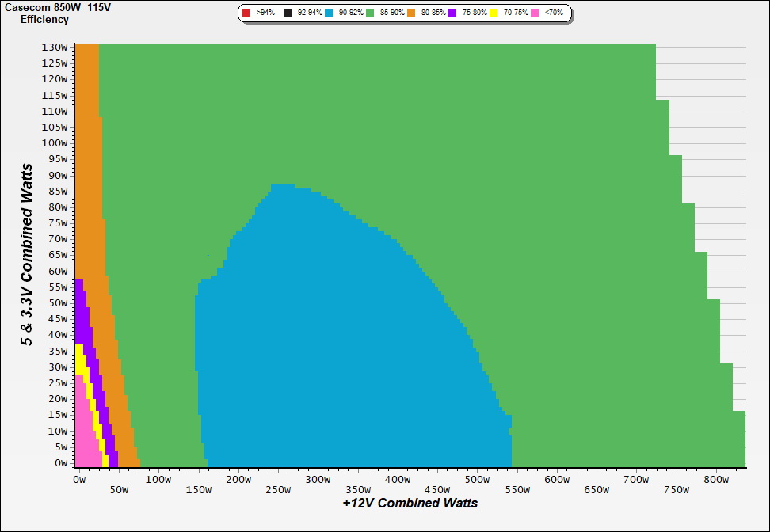770x532 pixels.
Task: Click the 800W label on the x-axis
Action: tap(716, 480)
